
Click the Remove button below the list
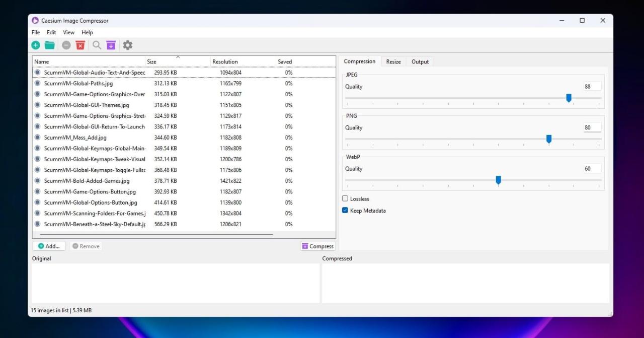[x=86, y=246]
